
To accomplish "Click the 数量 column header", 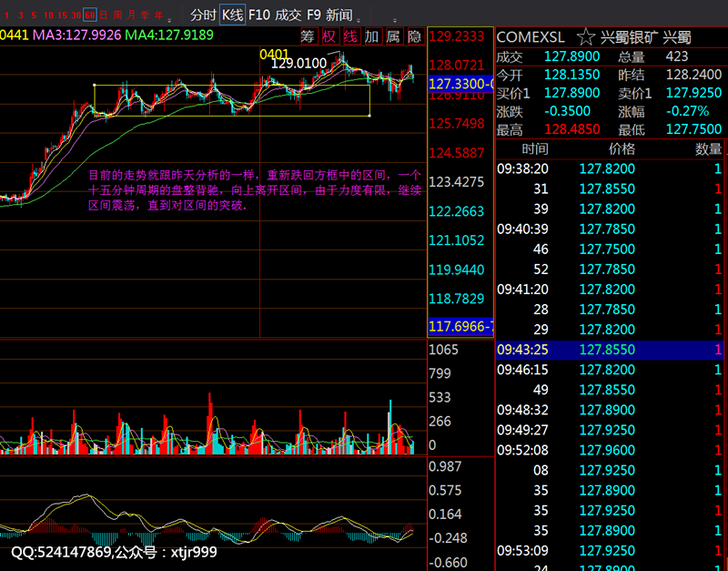I will pyautogui.click(x=709, y=149).
